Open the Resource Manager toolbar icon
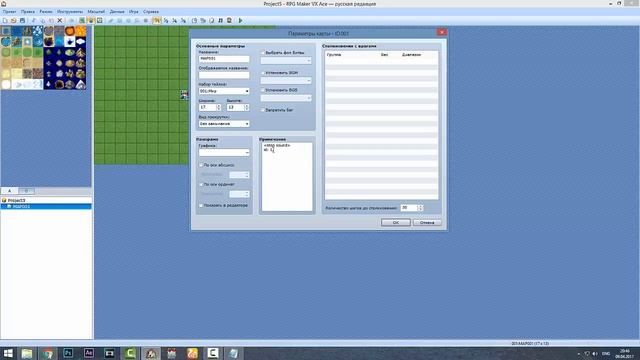This screenshot has height=360, width=640. pos(203,20)
